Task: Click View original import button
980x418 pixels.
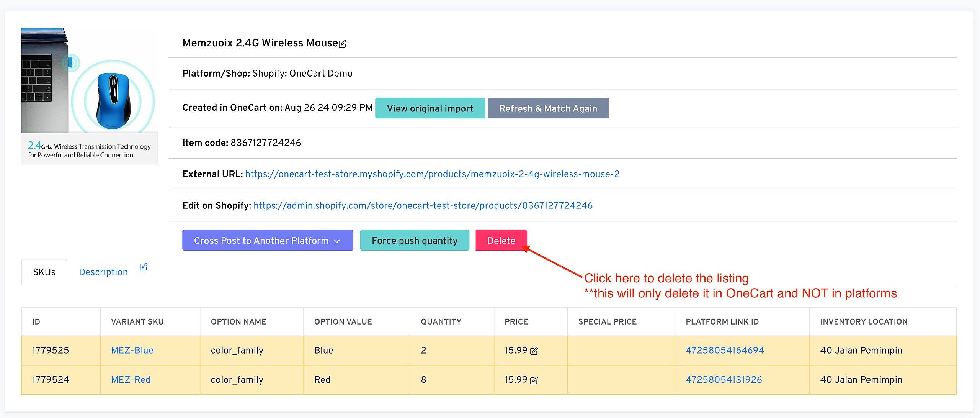Action: point(430,108)
